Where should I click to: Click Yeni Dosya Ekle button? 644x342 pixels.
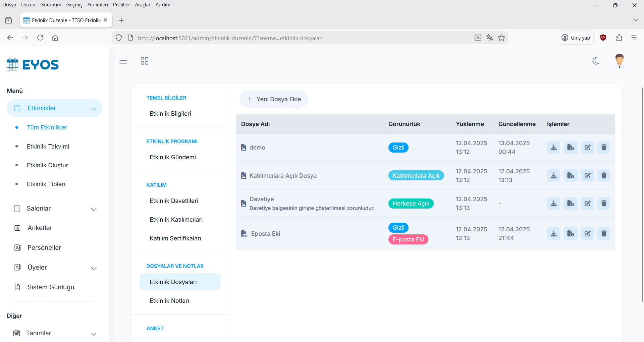(273, 99)
